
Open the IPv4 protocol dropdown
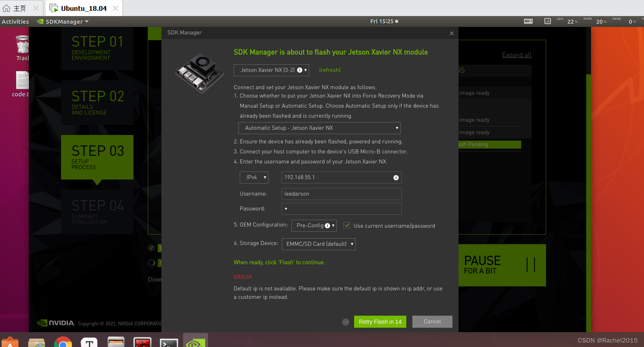coord(254,178)
